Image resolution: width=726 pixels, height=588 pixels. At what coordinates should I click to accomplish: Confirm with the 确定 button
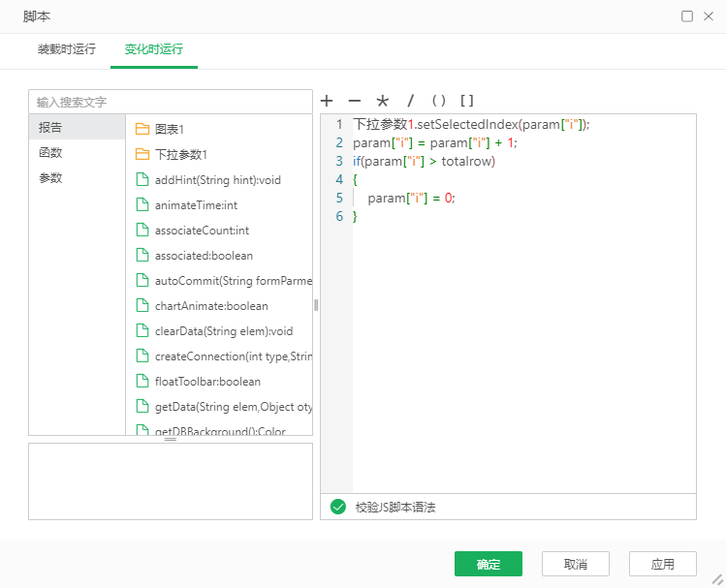pyautogui.click(x=489, y=564)
